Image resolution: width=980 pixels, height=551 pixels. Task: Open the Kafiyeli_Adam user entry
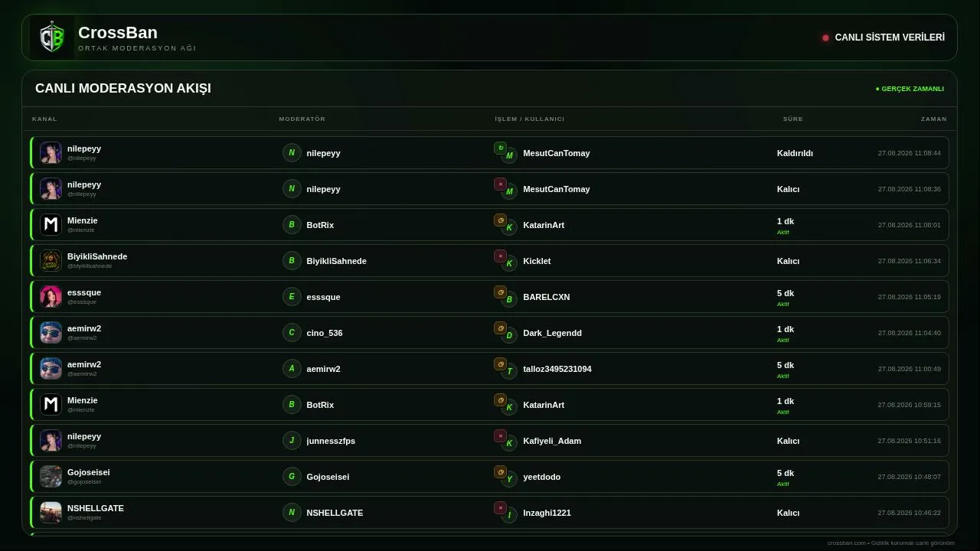click(x=552, y=441)
